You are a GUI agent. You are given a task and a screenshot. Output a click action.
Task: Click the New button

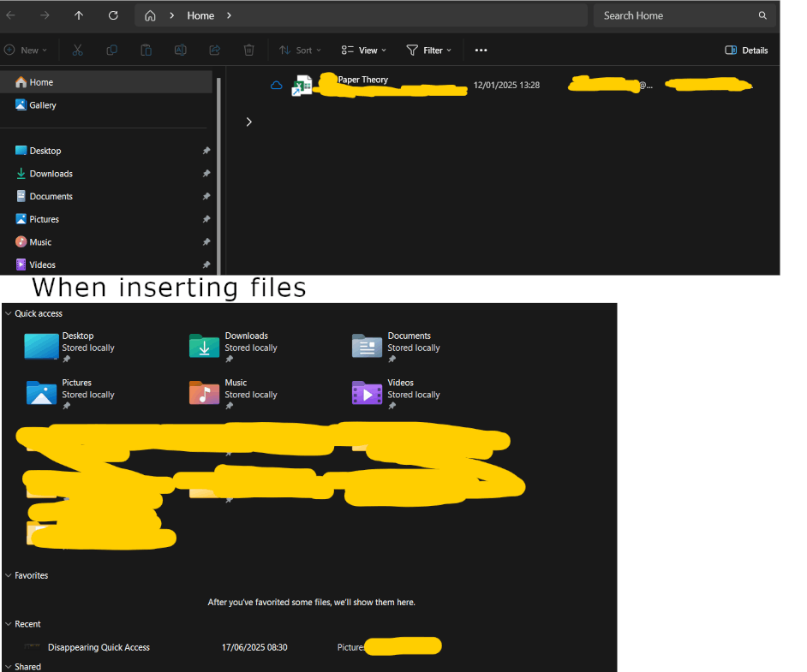(x=26, y=50)
